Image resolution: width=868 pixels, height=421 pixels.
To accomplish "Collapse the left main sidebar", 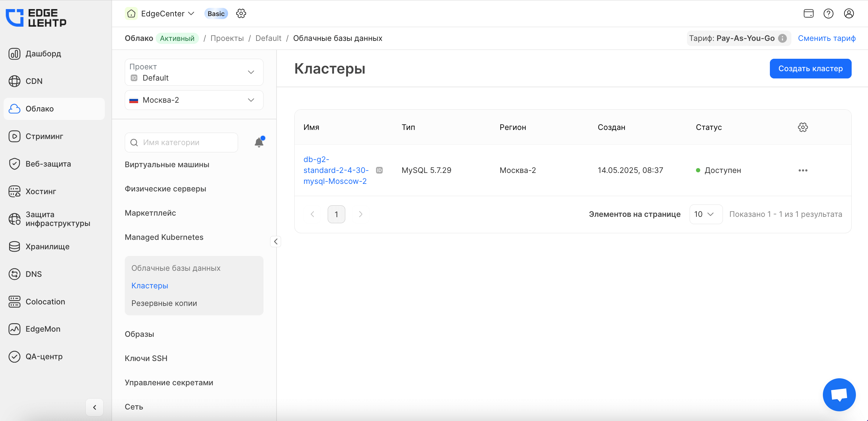I will coord(94,407).
